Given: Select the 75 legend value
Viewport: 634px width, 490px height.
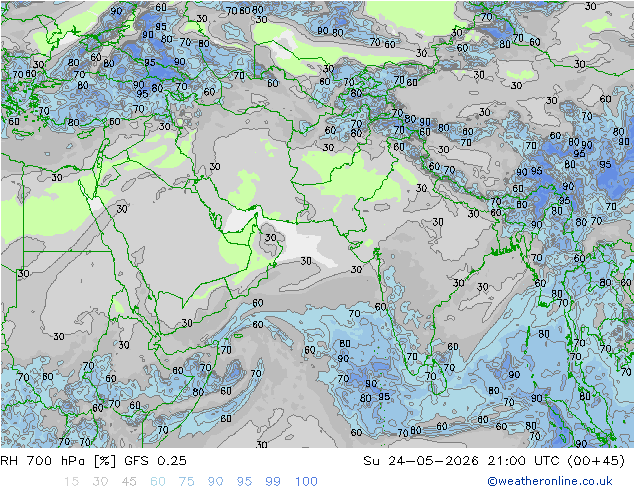Looking at the screenshot, I should pos(186,482).
